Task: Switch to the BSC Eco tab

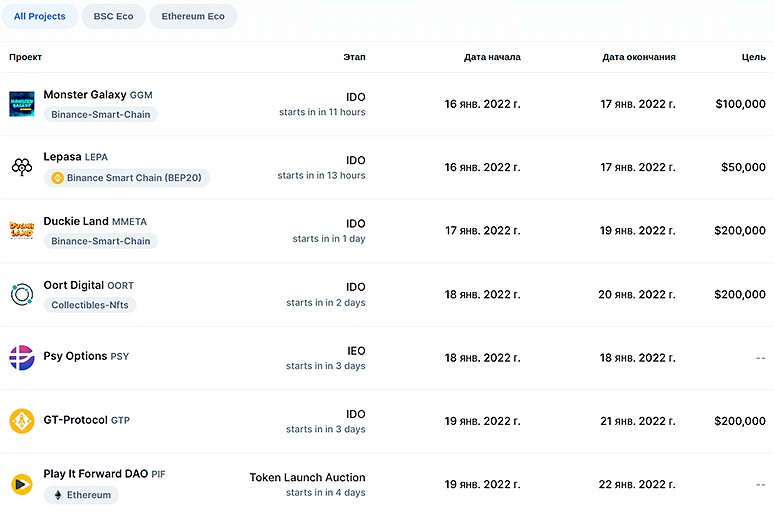Action: (114, 16)
